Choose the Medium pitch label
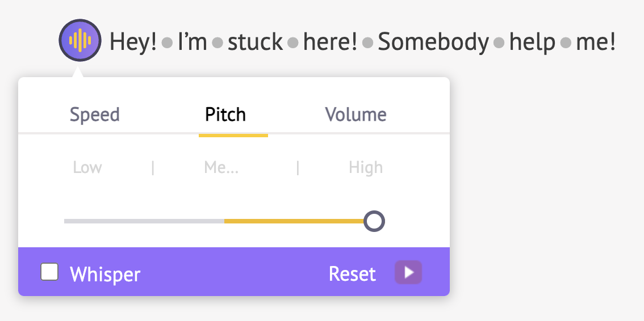 click(221, 168)
